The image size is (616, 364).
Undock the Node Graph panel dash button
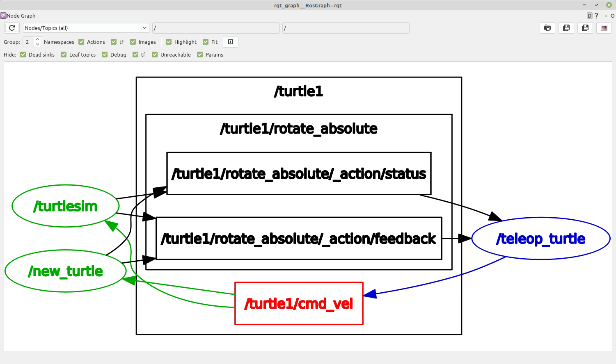click(x=606, y=16)
